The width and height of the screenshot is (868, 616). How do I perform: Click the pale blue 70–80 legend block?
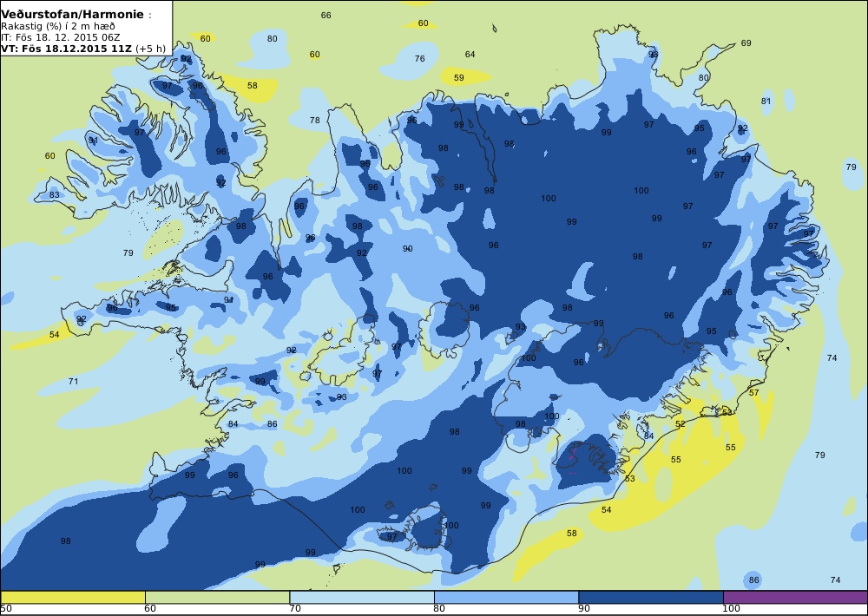coord(361,597)
